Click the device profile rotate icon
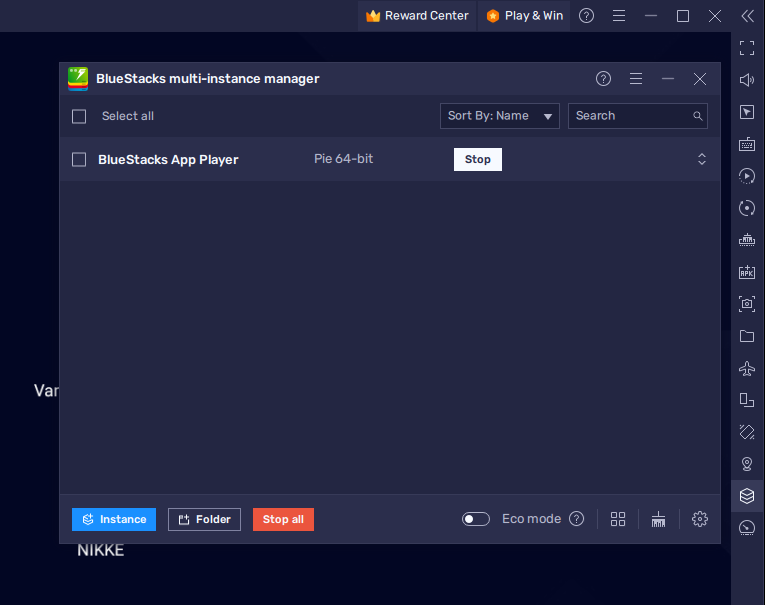This screenshot has width=765, height=605. tap(747, 400)
